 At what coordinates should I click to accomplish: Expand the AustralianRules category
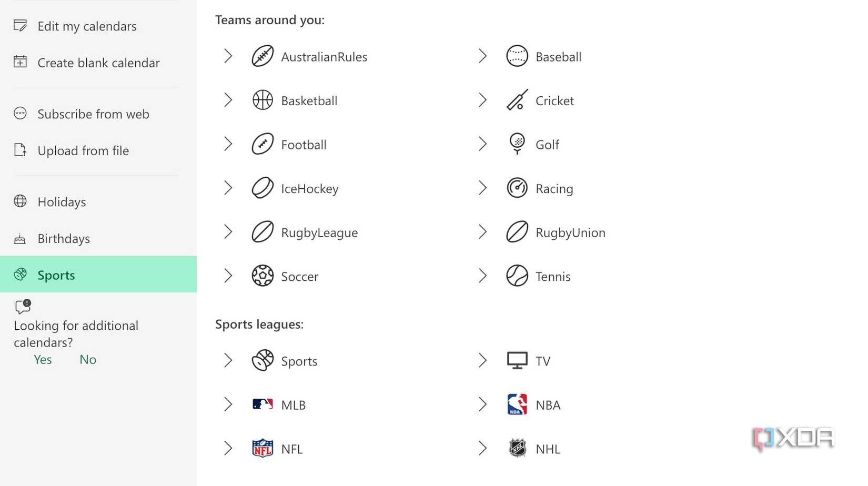coord(228,56)
